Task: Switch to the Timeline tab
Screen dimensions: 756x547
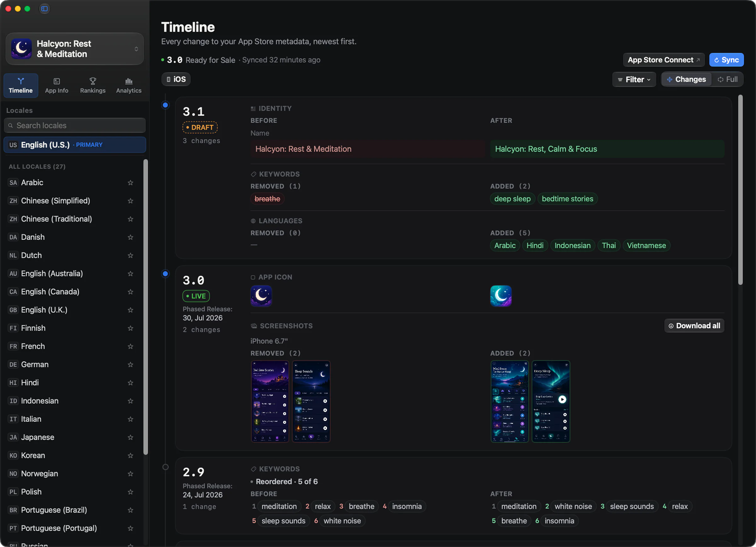Action: pyautogui.click(x=21, y=86)
